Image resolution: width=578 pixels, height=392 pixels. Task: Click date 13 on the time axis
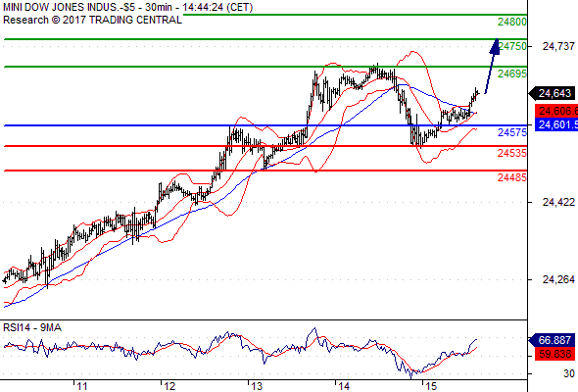tap(257, 386)
